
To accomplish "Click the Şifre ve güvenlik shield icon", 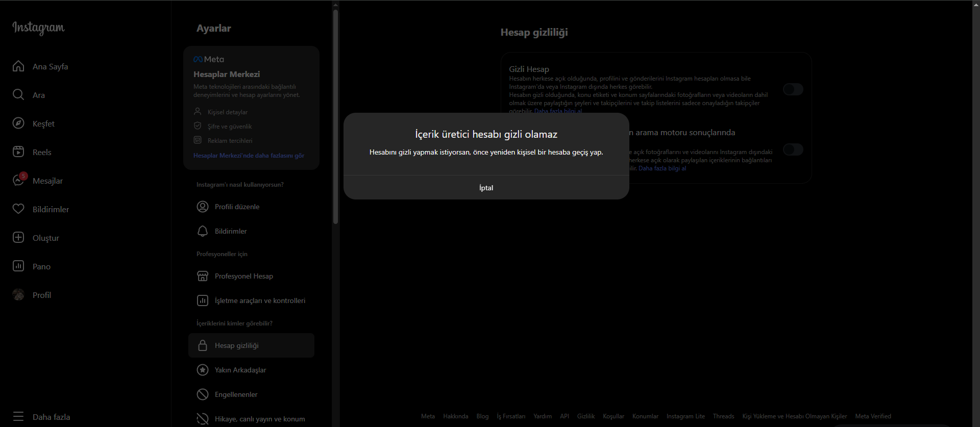I will 198,125.
